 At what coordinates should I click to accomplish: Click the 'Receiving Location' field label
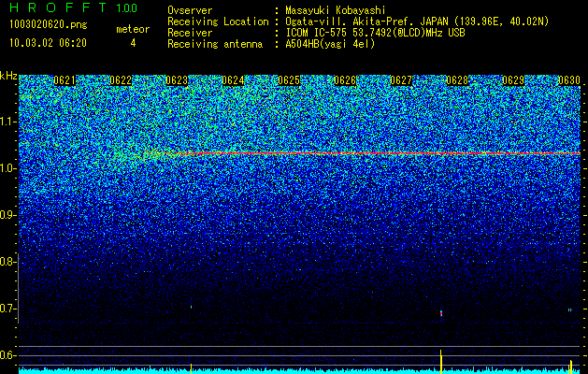click(218, 22)
